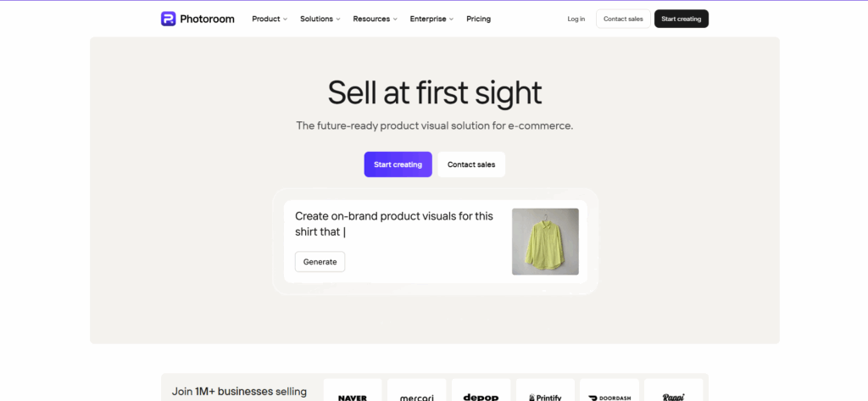Image resolution: width=868 pixels, height=401 pixels.
Task: Click the DoorDash brand logo
Action: tap(609, 397)
